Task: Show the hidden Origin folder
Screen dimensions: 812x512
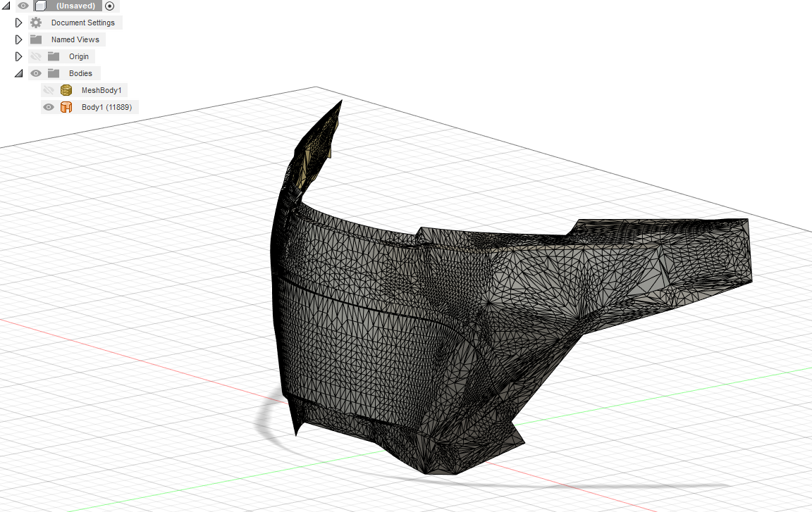Action: pos(36,56)
